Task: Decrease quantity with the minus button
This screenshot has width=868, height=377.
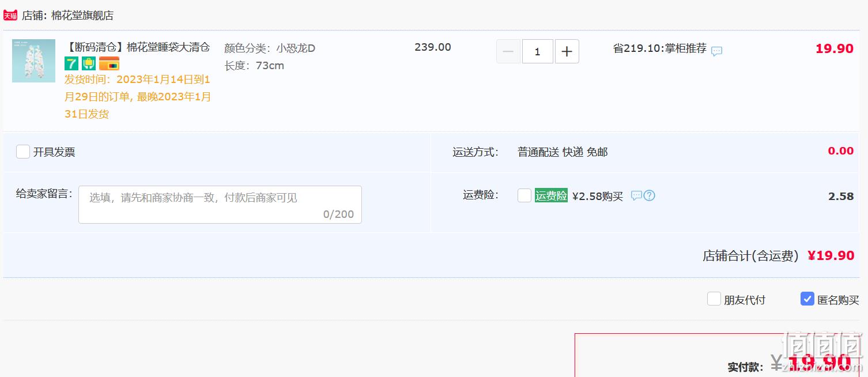Action: click(x=508, y=51)
